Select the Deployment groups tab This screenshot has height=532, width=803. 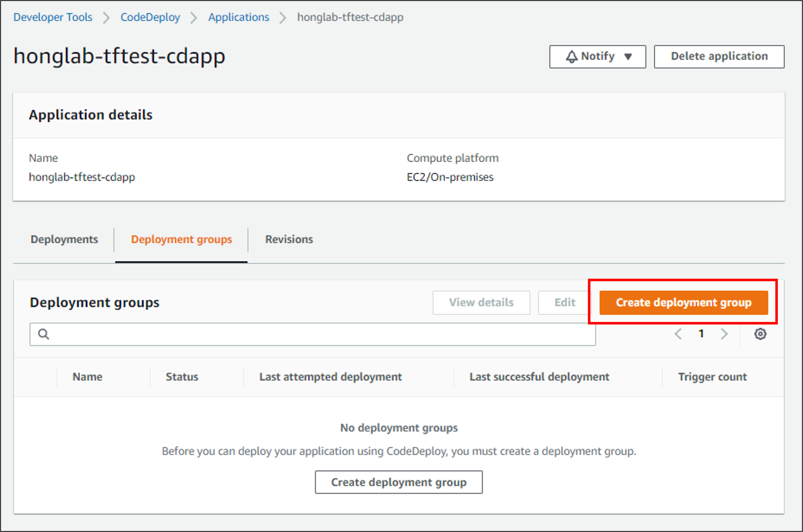[181, 239]
